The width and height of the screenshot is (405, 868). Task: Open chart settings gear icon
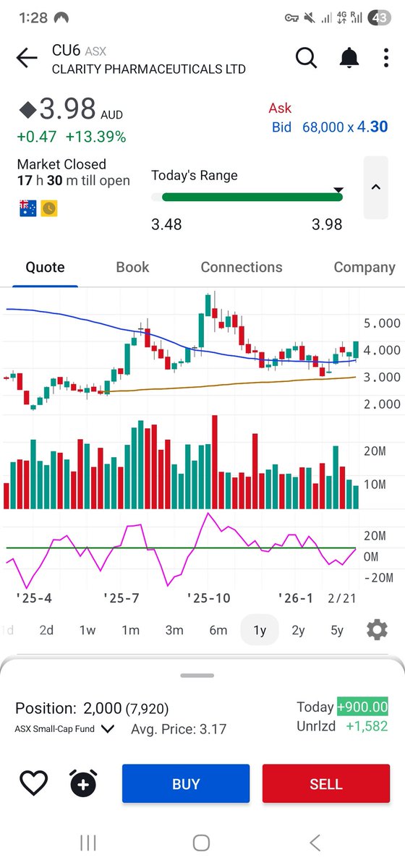[x=377, y=629]
